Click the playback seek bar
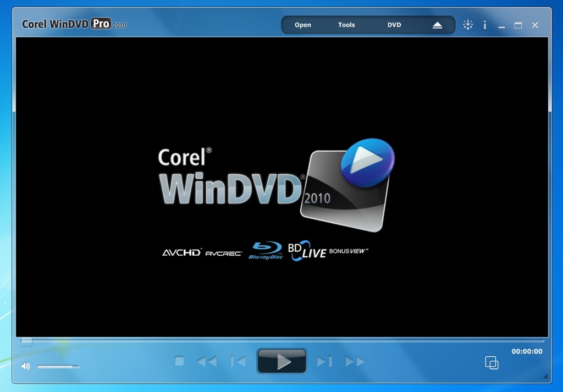 [x=282, y=341]
